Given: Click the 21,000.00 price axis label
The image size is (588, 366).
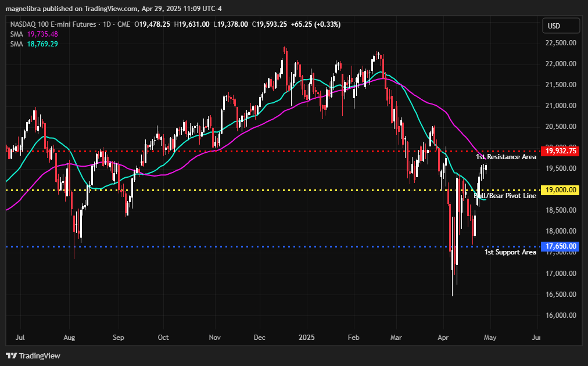Looking at the screenshot, I should pyautogui.click(x=561, y=106).
